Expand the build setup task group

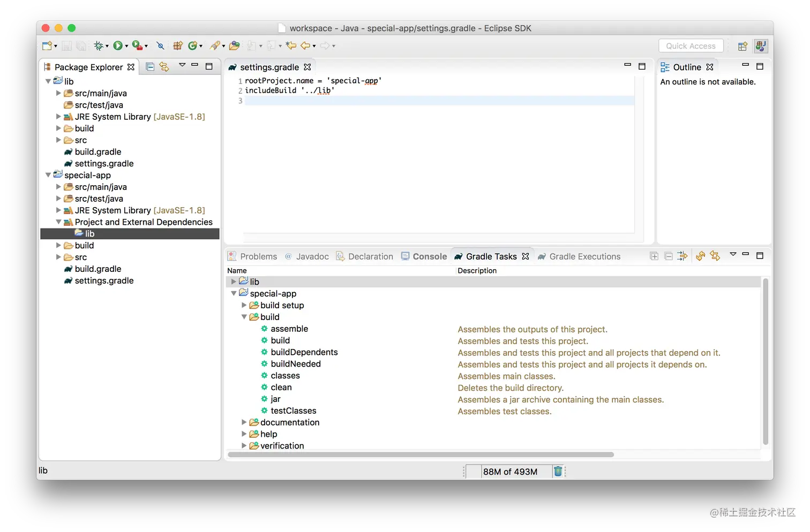click(x=244, y=305)
